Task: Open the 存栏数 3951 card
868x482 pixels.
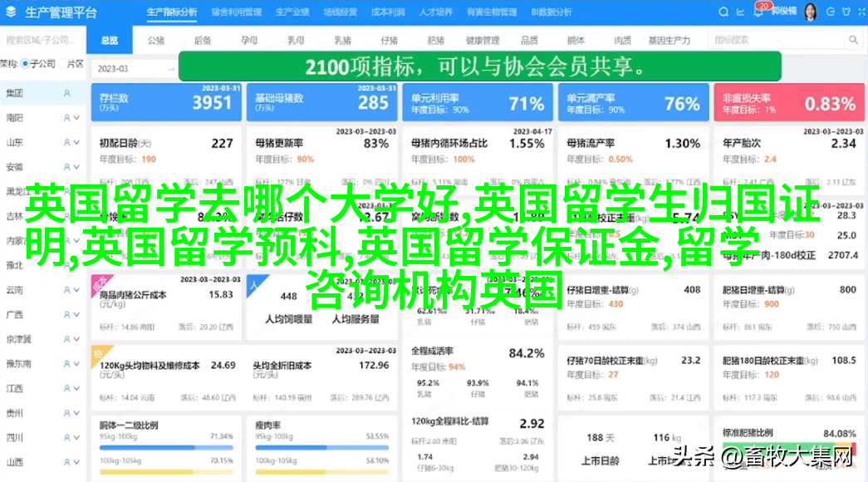Action: 167,102
